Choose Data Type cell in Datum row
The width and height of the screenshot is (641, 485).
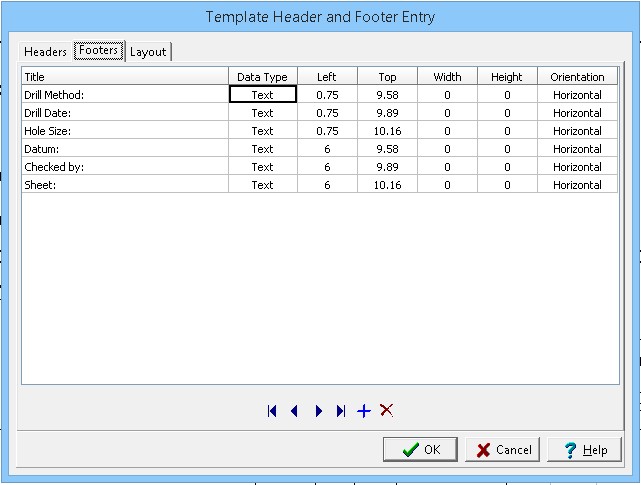click(262, 149)
